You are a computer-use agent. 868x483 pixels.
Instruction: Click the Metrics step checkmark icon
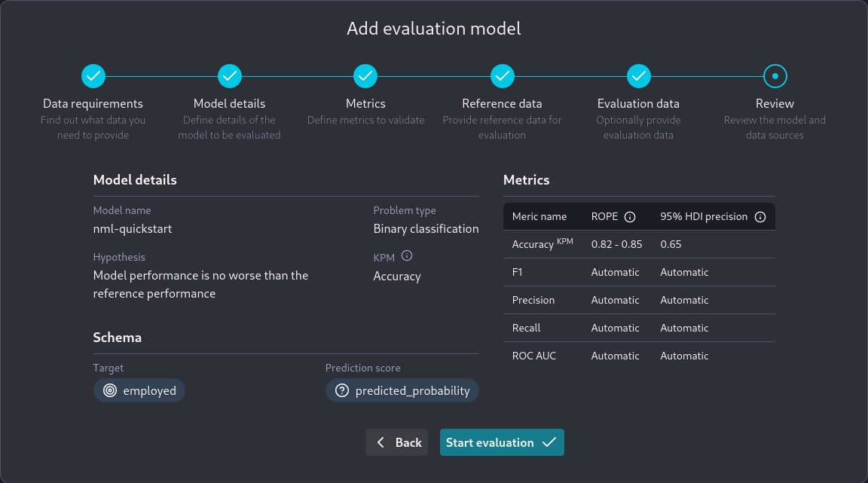pos(365,76)
